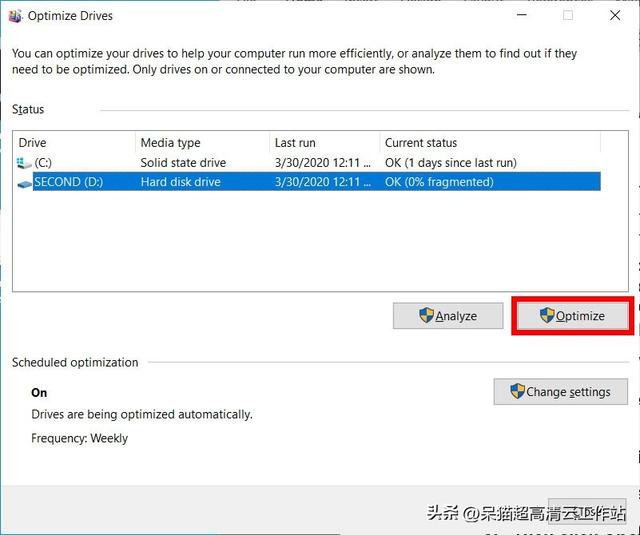Close the Optimize Drives window
The height and width of the screenshot is (535, 640).
615,16
